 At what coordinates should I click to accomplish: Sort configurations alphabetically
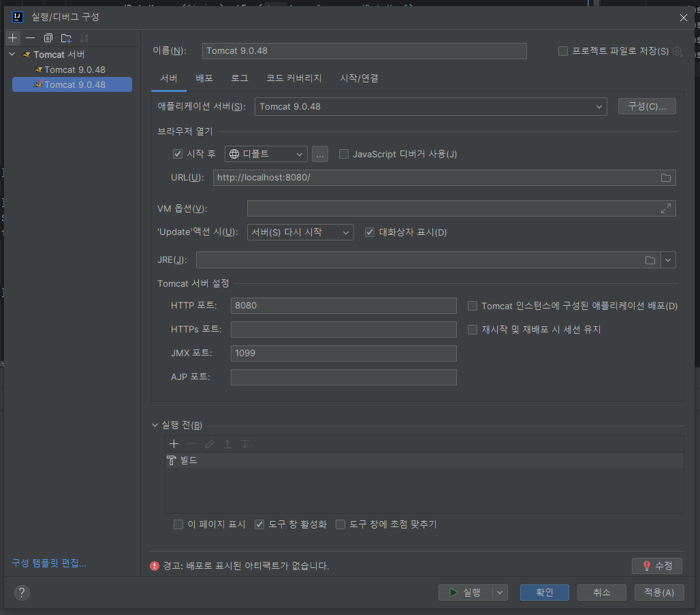point(84,38)
